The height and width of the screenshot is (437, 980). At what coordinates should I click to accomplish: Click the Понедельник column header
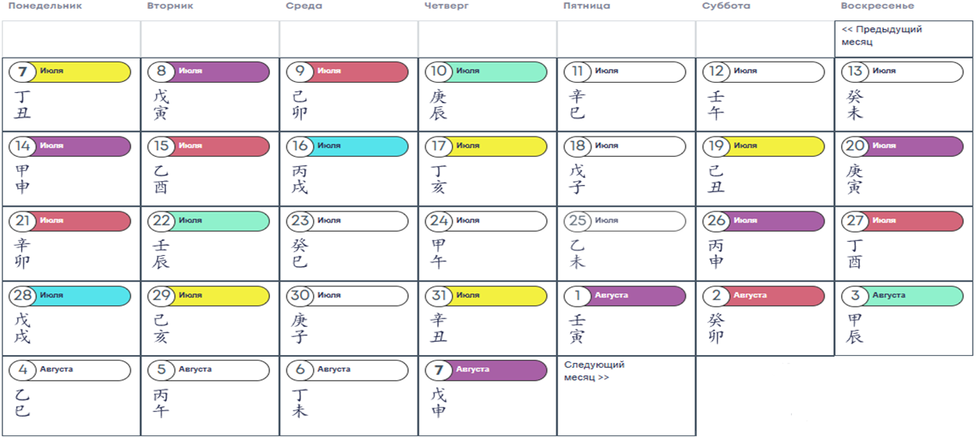(x=44, y=5)
